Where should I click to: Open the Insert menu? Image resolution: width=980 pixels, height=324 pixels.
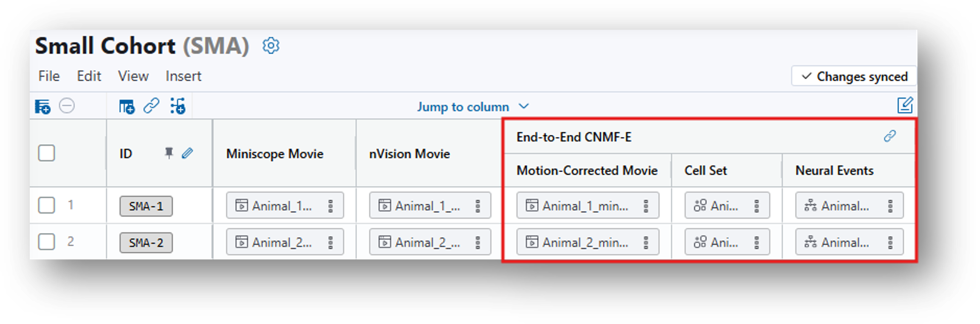coord(183,76)
